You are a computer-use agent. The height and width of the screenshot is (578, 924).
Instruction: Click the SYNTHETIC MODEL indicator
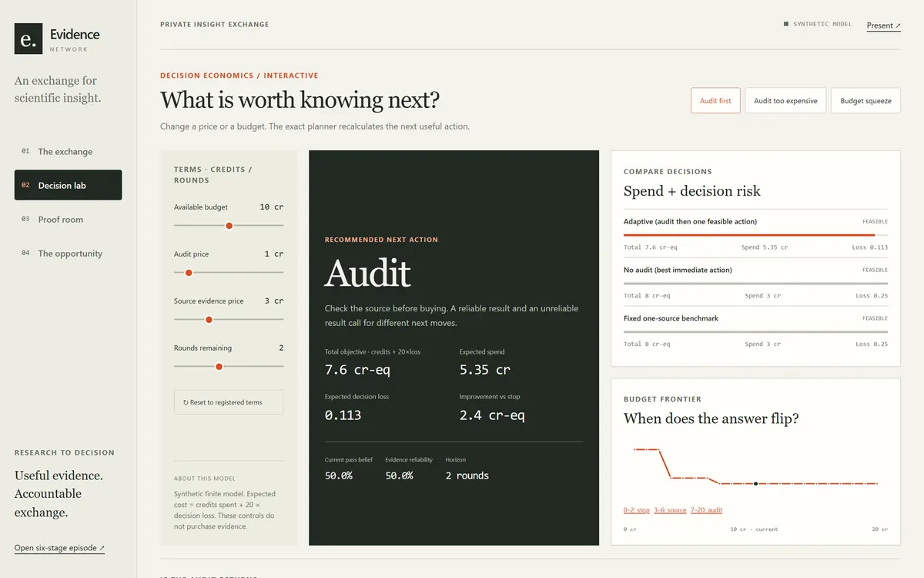pos(818,25)
